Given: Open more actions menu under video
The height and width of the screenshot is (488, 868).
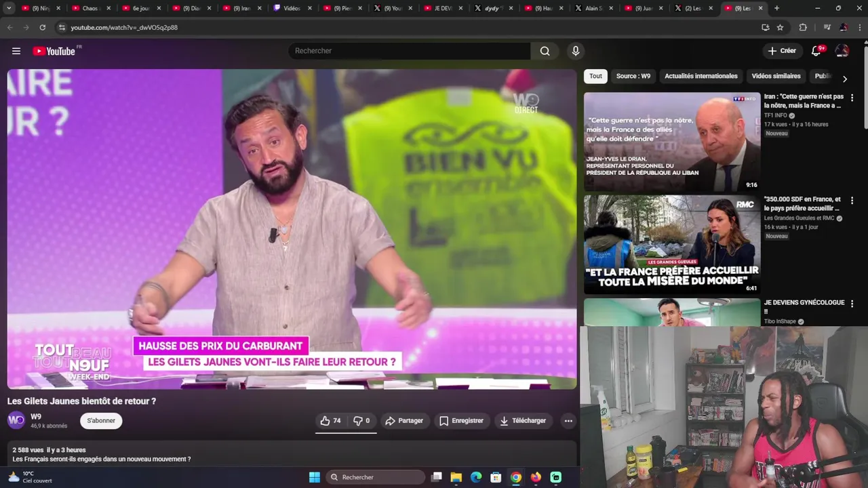Looking at the screenshot, I should [568, 421].
